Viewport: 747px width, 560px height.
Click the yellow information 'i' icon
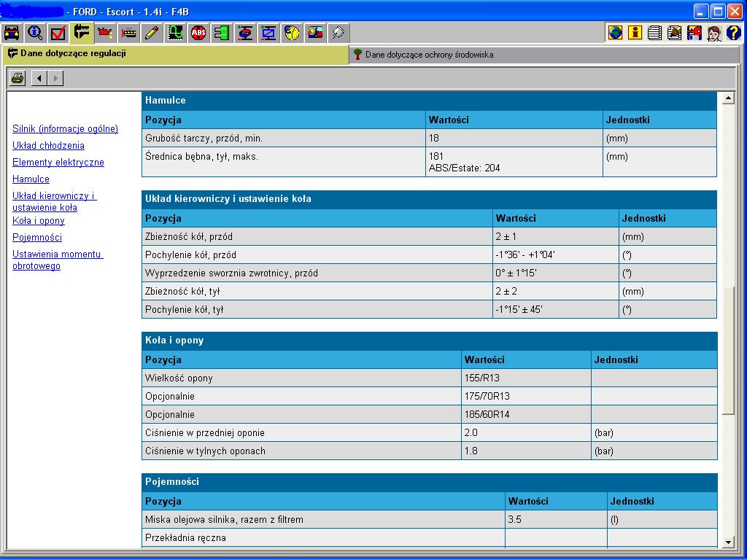coord(635,33)
